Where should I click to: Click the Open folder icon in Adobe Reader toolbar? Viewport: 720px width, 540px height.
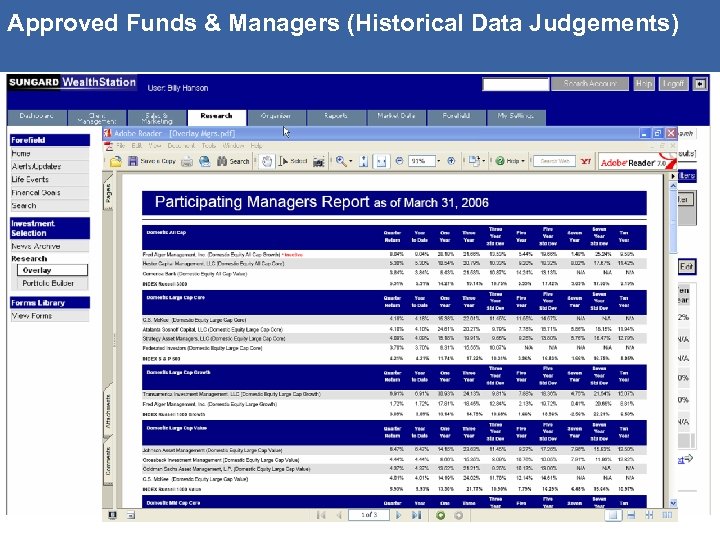pyautogui.click(x=116, y=161)
